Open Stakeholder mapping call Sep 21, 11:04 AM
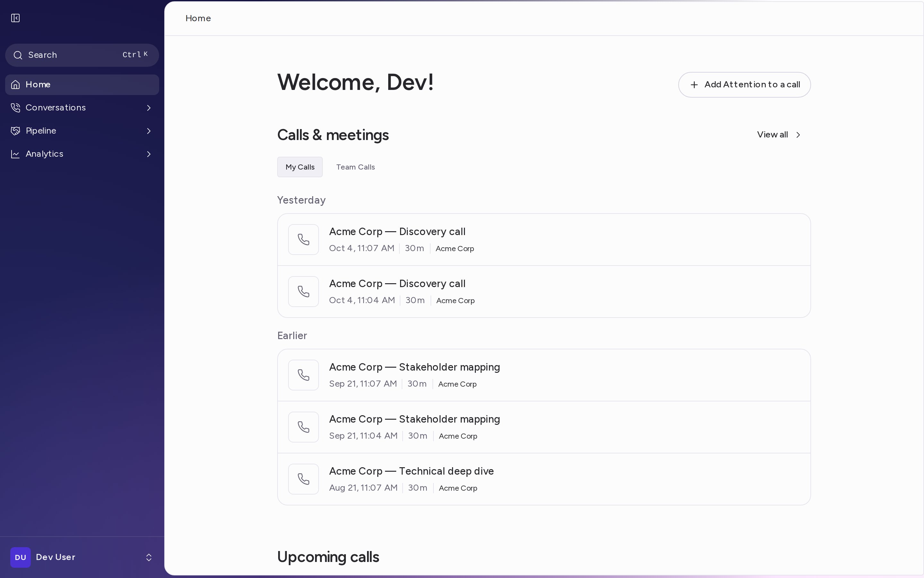The image size is (924, 578). click(x=544, y=427)
